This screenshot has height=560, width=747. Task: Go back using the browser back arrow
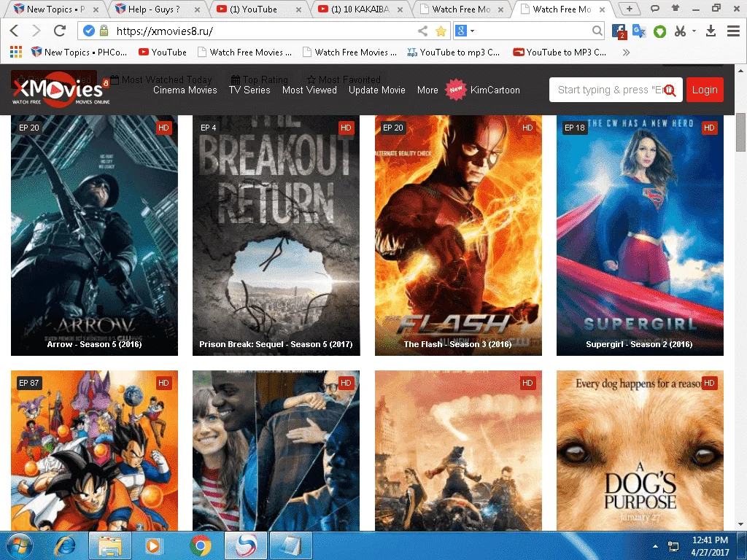tap(15, 31)
